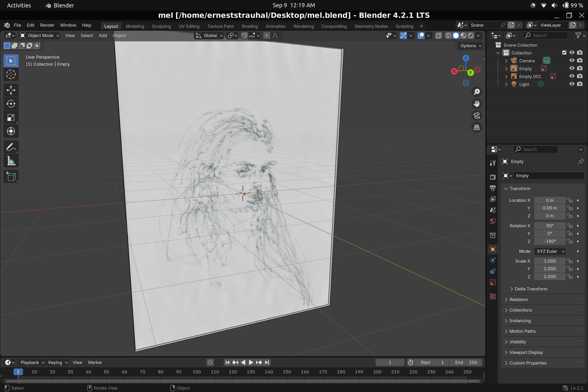Open the World properties tab
The image size is (588, 392).
point(493,221)
